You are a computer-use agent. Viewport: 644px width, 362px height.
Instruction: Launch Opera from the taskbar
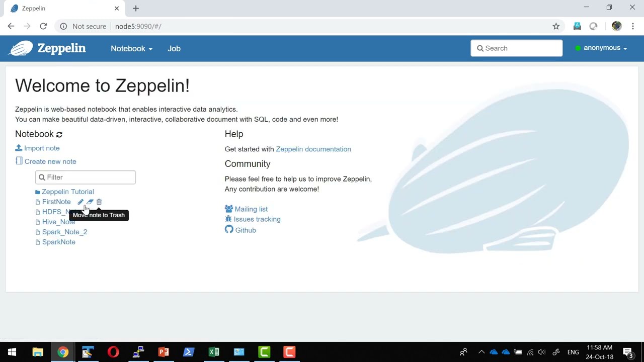tap(113, 352)
